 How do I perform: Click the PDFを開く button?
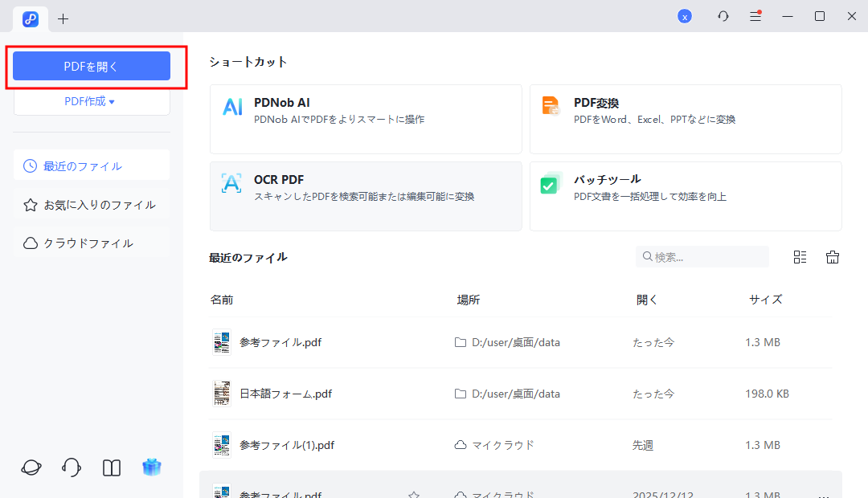91,65
